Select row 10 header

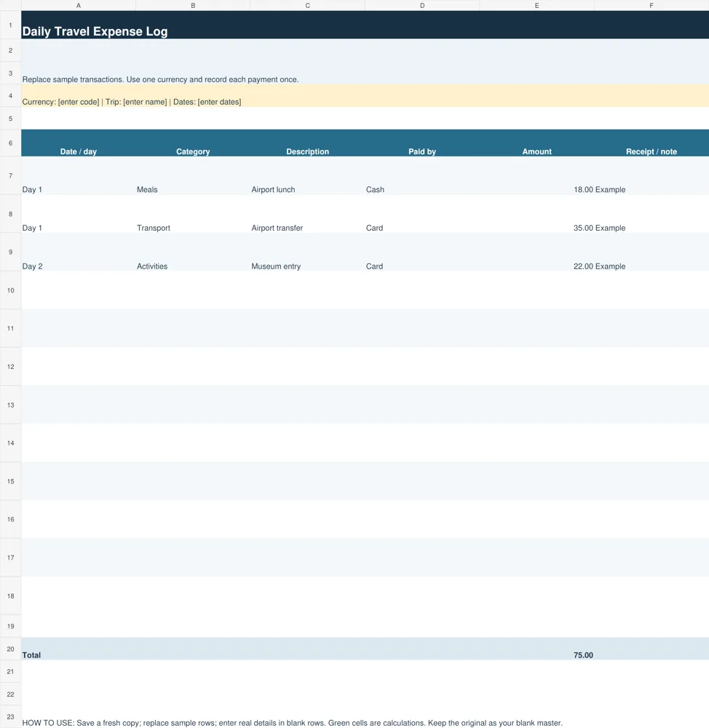pos(11,290)
